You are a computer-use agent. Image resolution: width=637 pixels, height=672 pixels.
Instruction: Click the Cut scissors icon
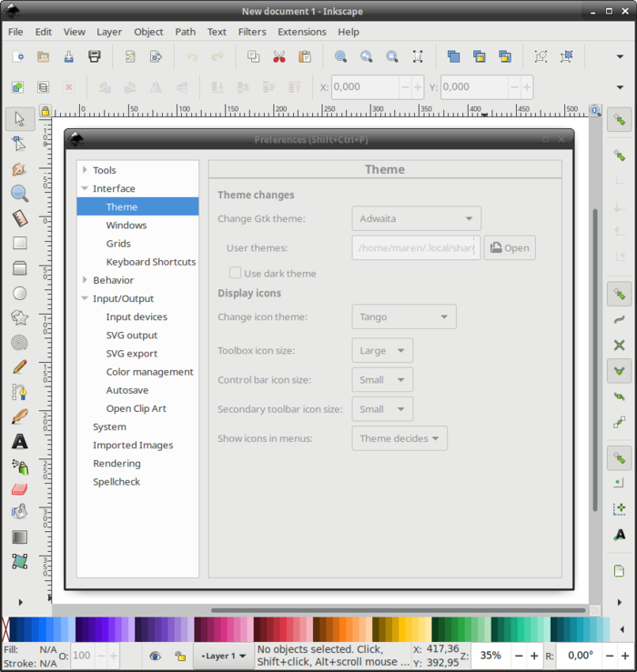tap(279, 56)
